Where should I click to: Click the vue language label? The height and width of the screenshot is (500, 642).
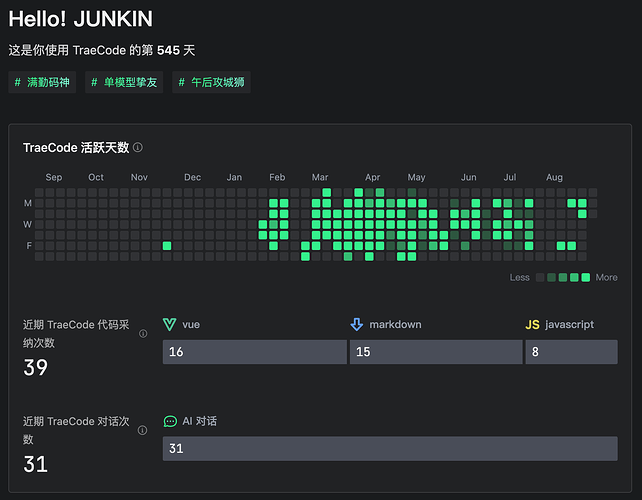[x=191, y=324]
